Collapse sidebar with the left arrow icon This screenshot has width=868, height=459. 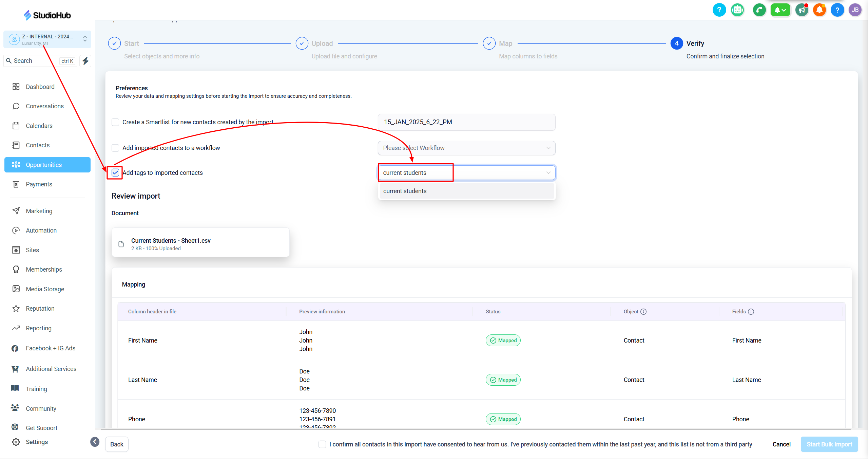click(95, 442)
